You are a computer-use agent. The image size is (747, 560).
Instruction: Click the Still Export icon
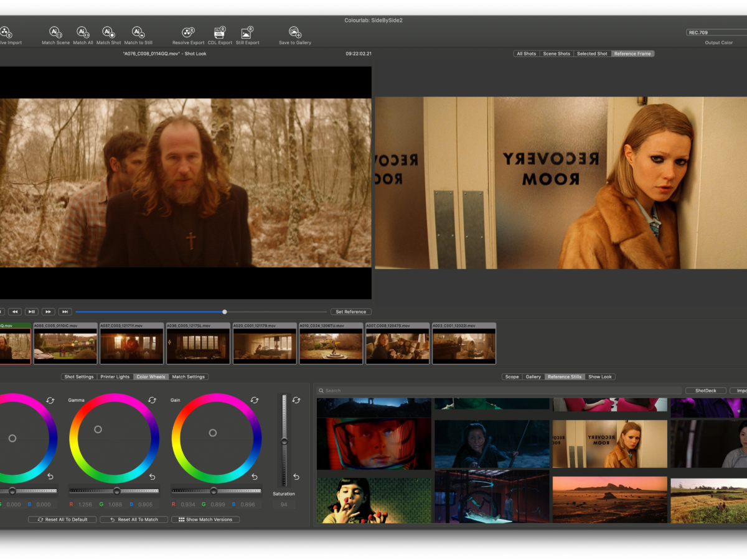click(x=247, y=32)
